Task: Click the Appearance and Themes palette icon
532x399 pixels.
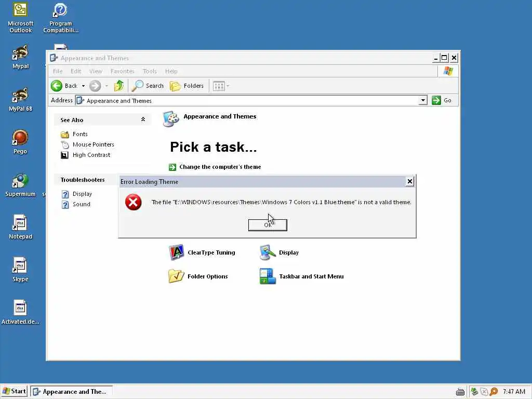Action: pyautogui.click(x=170, y=119)
